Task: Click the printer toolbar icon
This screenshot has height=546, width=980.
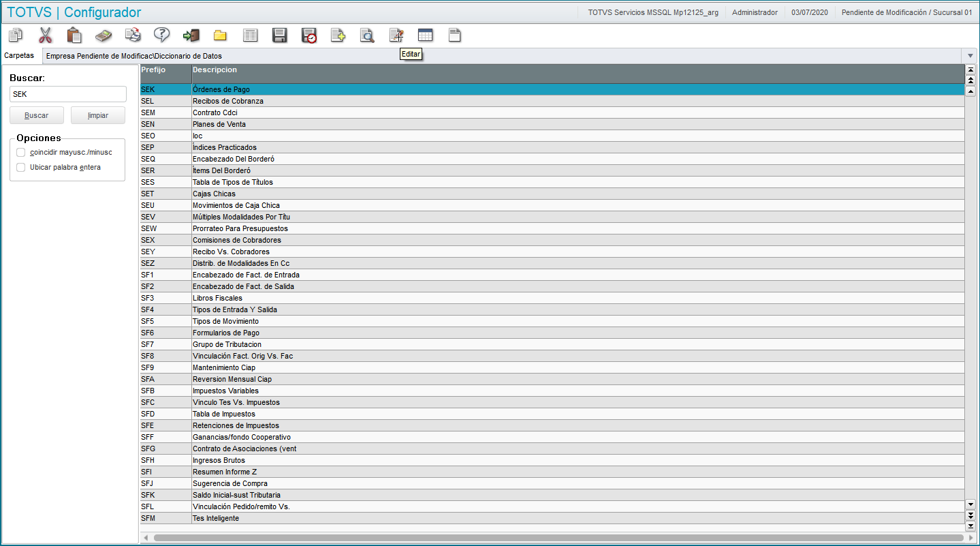Action: (133, 35)
